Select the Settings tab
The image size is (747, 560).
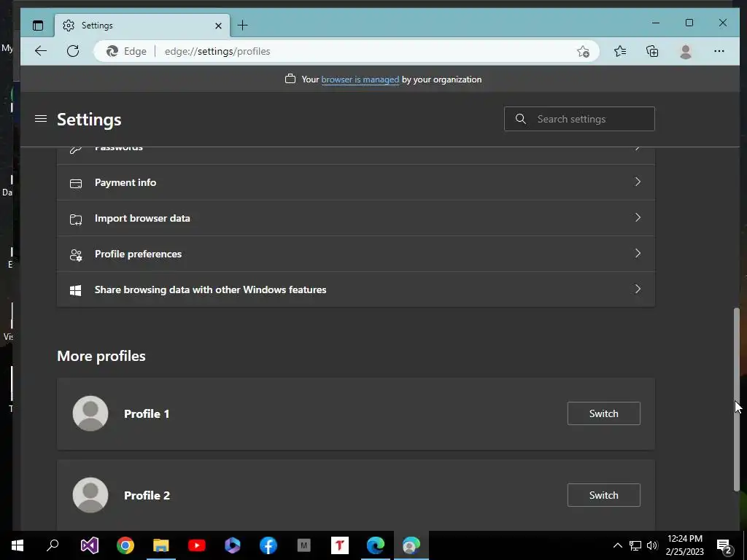(x=142, y=26)
